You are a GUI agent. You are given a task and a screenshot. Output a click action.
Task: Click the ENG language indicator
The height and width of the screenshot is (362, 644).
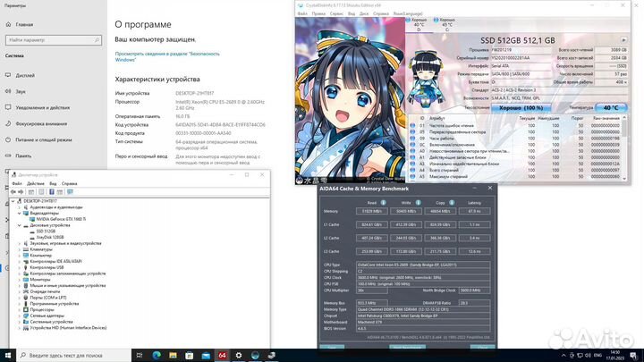click(x=598, y=356)
